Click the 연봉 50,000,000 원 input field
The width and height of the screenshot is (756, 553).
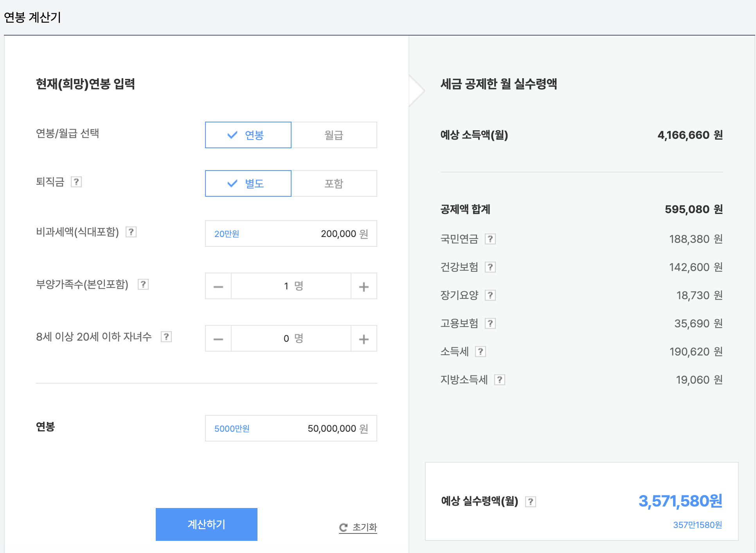pyautogui.click(x=291, y=428)
